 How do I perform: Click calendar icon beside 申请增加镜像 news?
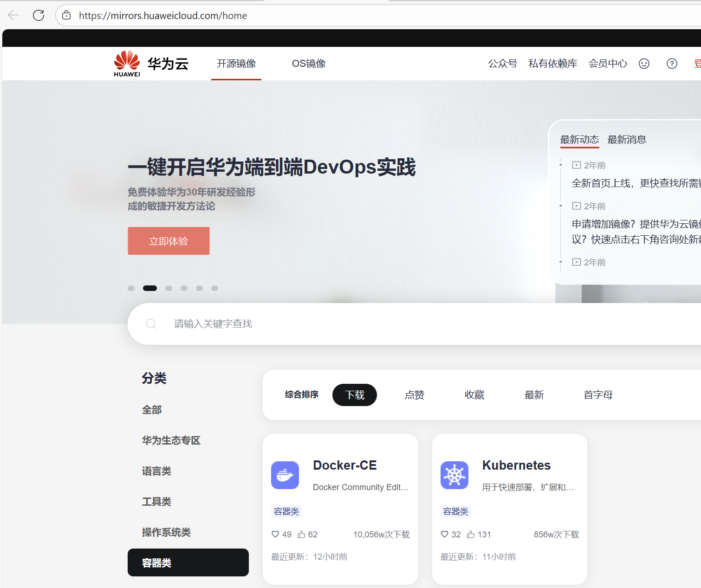[x=577, y=206]
